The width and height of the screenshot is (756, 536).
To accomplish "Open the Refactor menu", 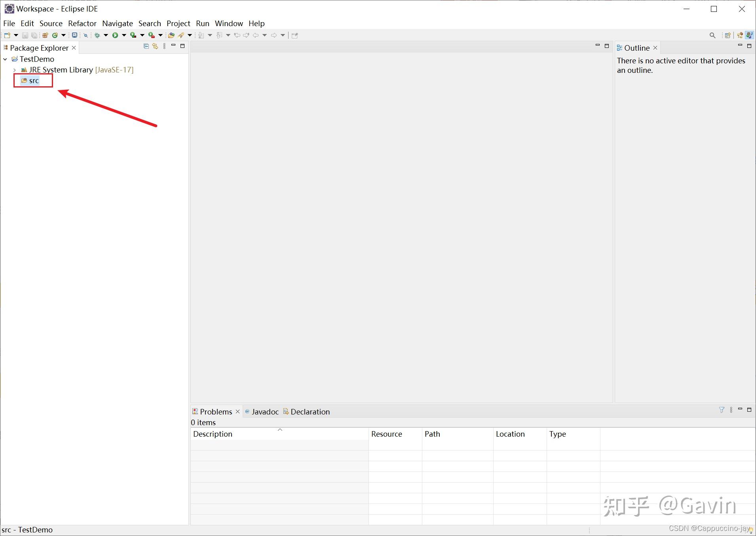I will 82,23.
